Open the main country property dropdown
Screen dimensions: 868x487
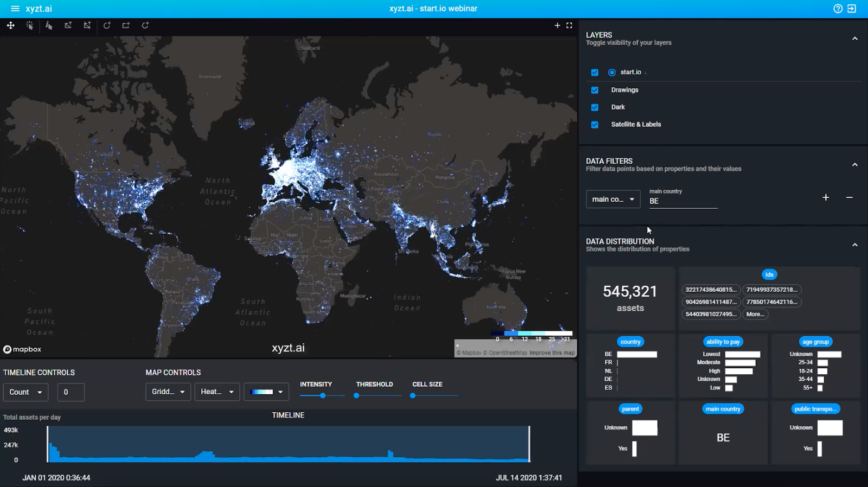pyautogui.click(x=613, y=199)
